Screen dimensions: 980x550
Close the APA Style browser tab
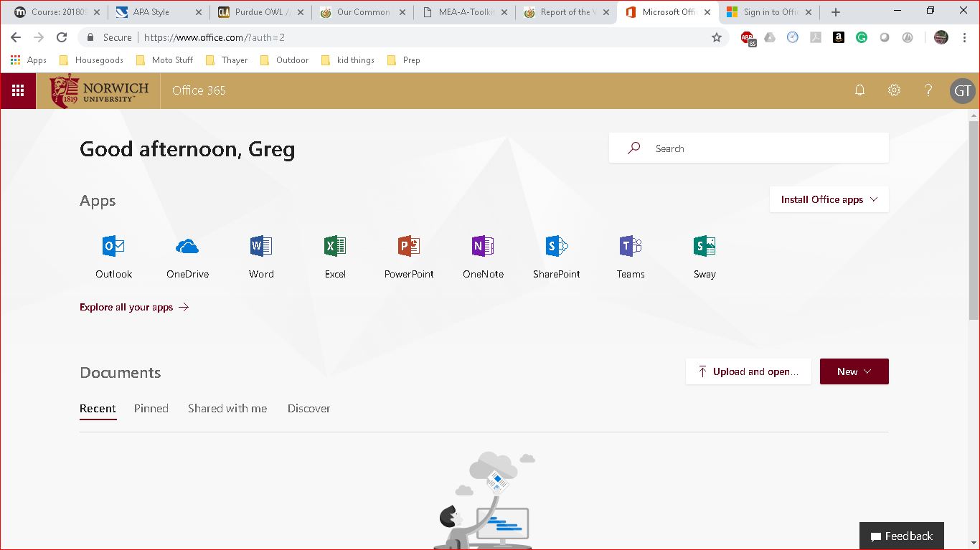pyautogui.click(x=198, y=12)
